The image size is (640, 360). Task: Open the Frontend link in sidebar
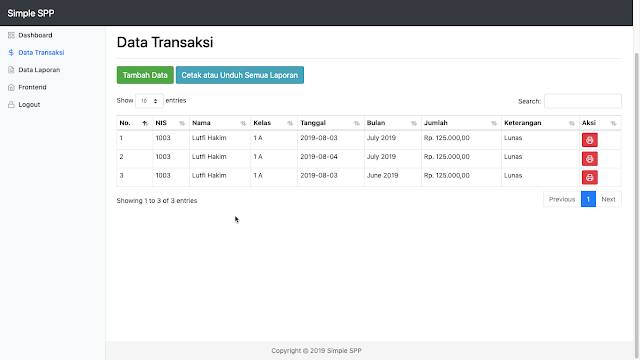click(x=32, y=87)
